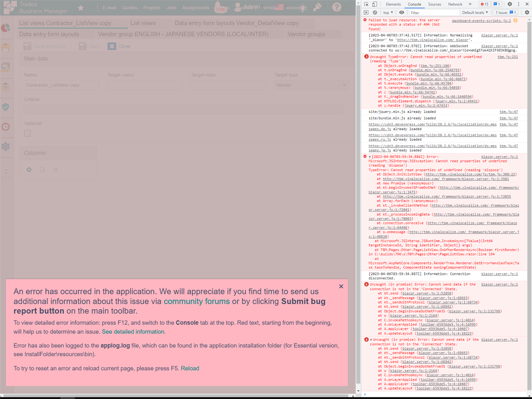This screenshot has width=532, height=399.
Task: Edit the selected column with pencil icon
Action: [42, 170]
